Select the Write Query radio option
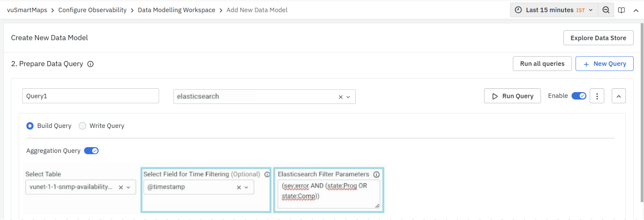Screen dimensions: 644x220 click(x=83, y=126)
